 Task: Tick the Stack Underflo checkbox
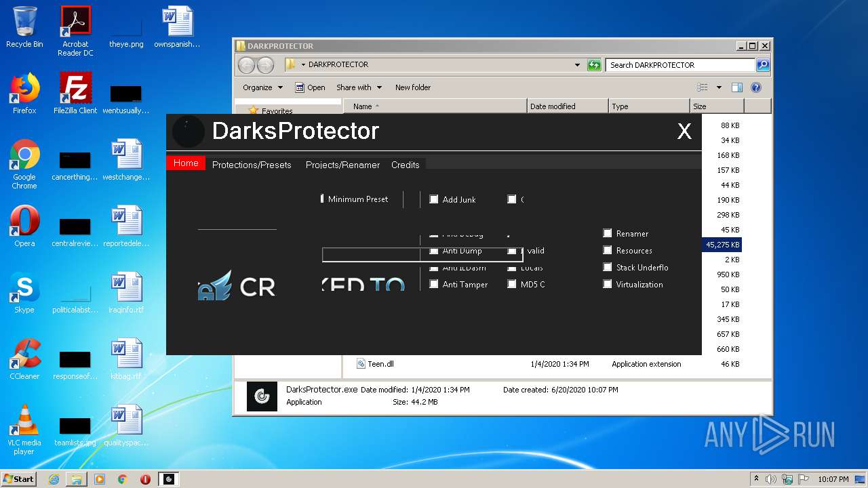608,267
